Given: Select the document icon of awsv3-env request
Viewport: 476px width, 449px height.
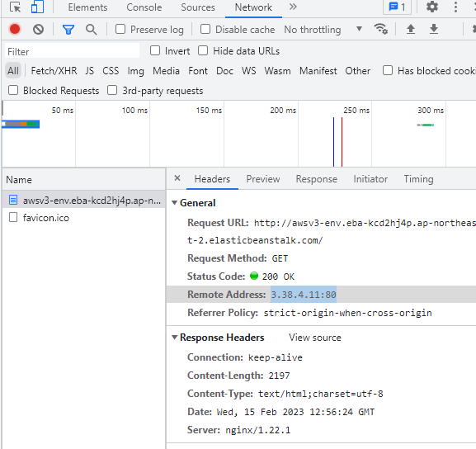Looking at the screenshot, I should [13, 200].
